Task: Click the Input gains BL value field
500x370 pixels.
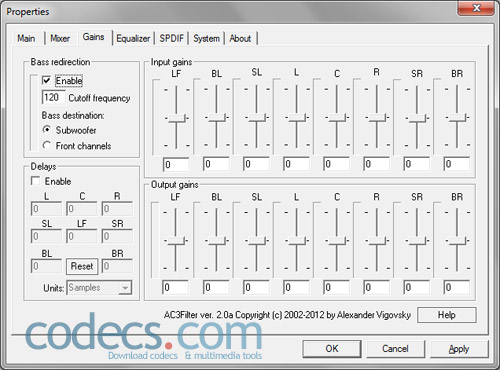Action: pos(216,164)
